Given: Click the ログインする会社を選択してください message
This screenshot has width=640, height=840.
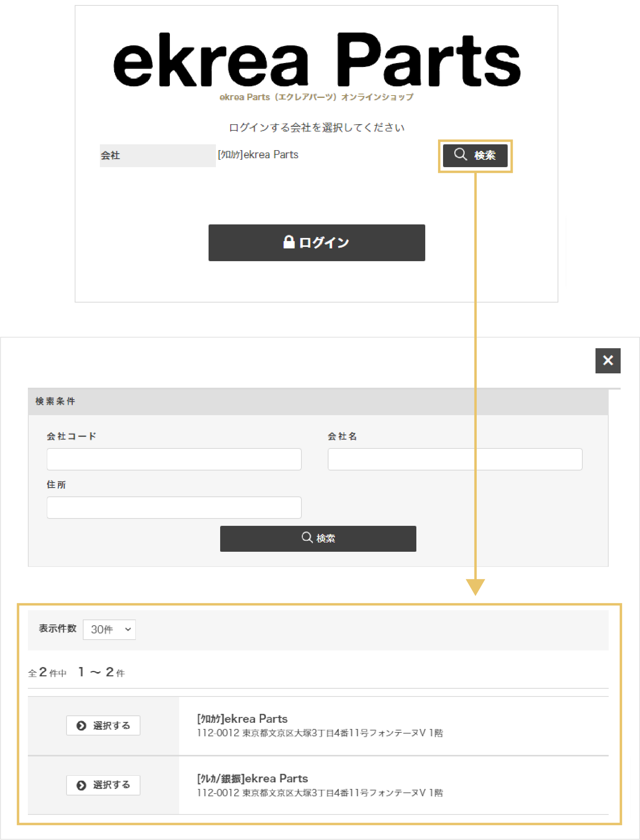Looking at the screenshot, I should pyautogui.click(x=317, y=128).
